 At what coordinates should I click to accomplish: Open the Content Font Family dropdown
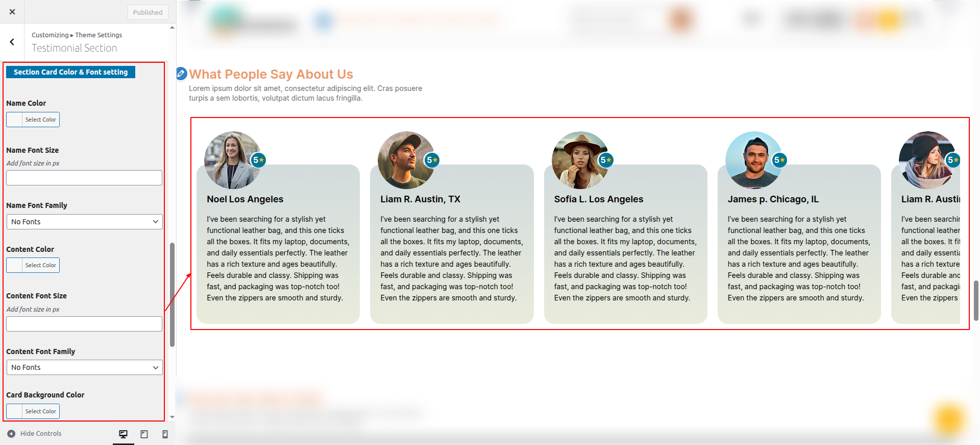[x=84, y=367]
